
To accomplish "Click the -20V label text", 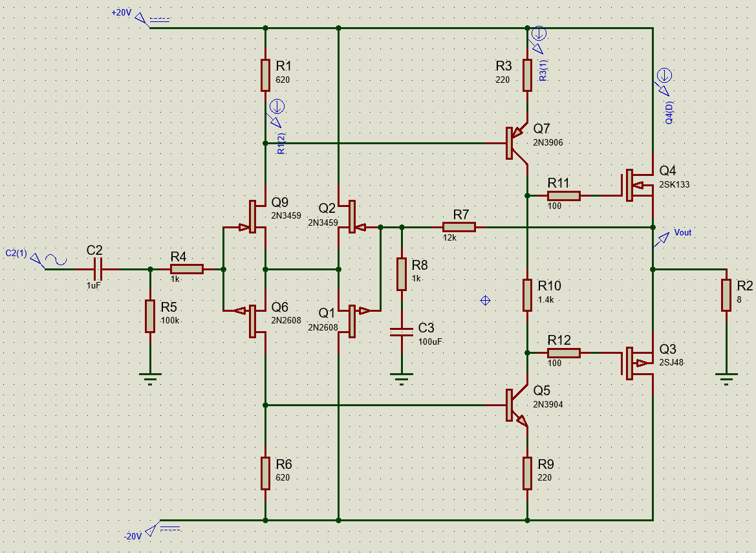I will coord(133,536).
